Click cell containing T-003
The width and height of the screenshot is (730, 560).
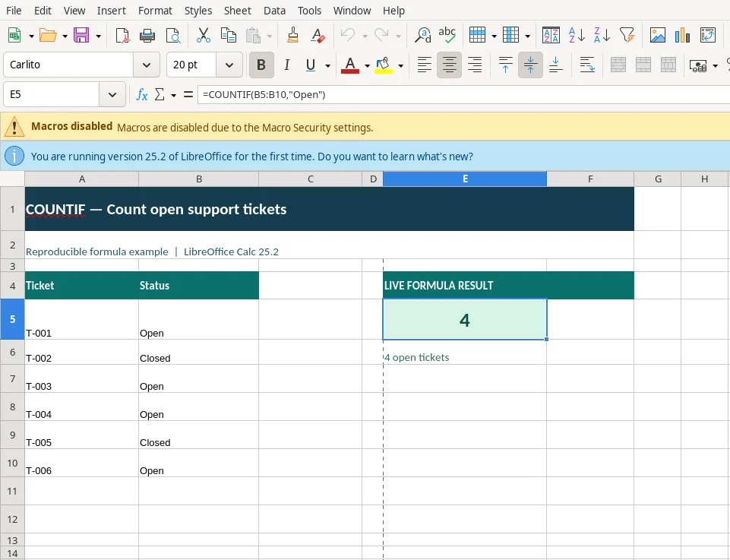point(81,378)
